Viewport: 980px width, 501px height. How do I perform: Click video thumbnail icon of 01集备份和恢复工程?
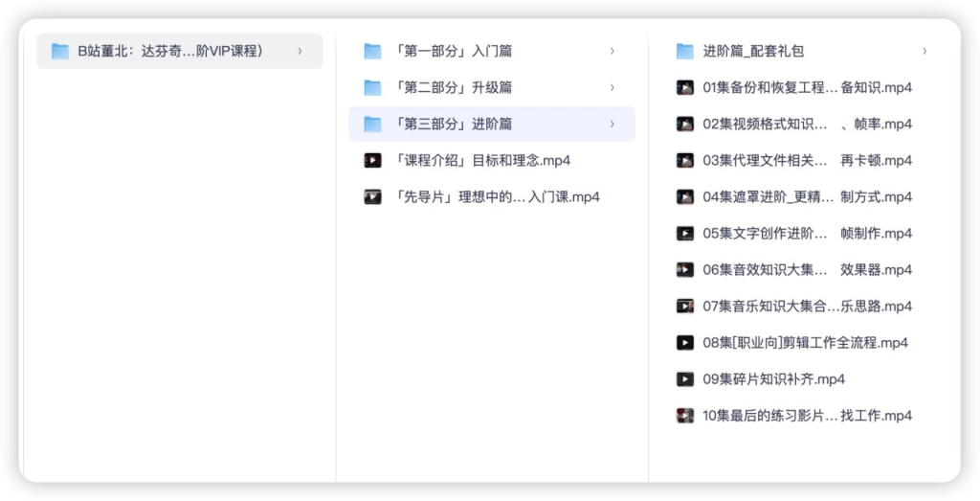685,87
